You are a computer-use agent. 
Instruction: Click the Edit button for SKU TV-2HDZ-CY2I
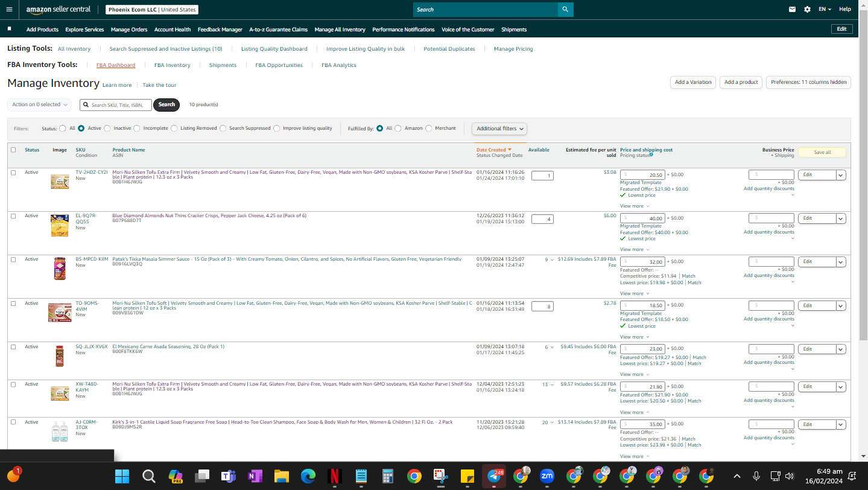(817, 175)
